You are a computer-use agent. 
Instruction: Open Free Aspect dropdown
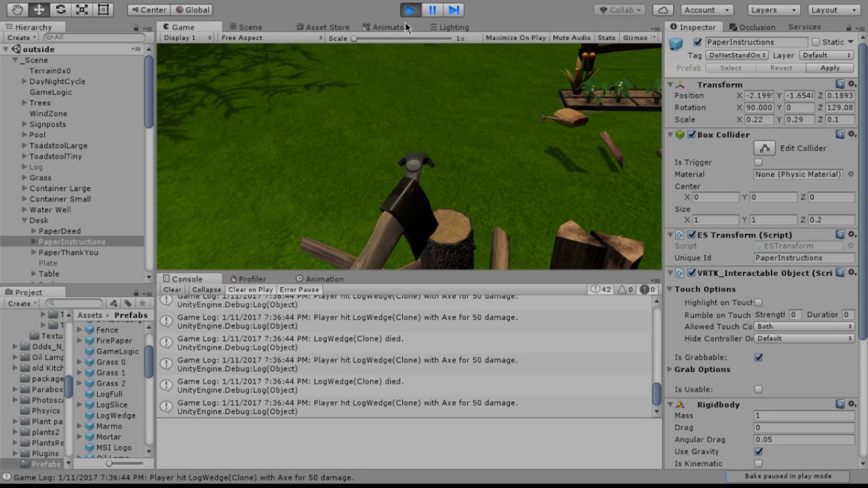[272, 38]
